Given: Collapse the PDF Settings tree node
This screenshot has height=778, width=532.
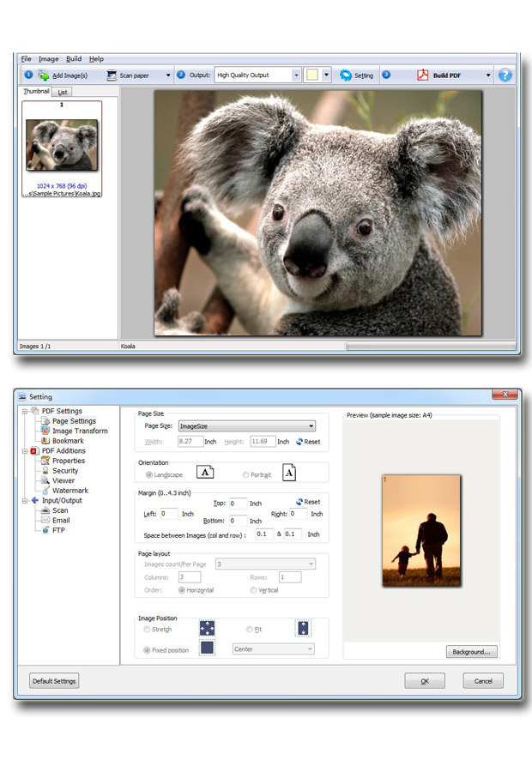Looking at the screenshot, I should (24, 412).
